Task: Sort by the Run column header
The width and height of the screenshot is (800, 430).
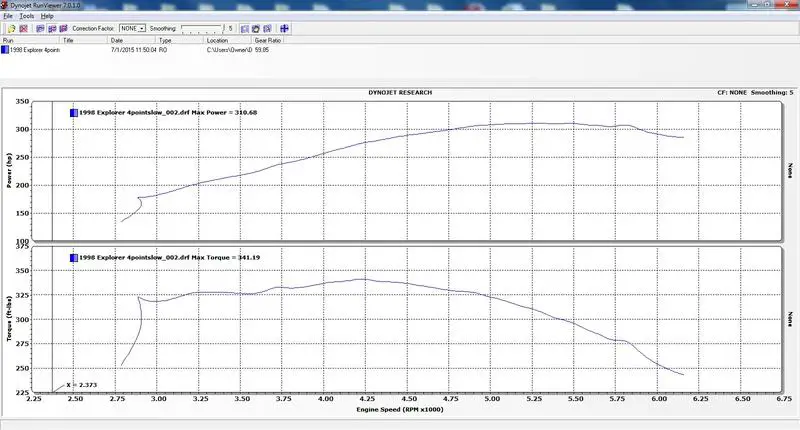Action: (31, 40)
